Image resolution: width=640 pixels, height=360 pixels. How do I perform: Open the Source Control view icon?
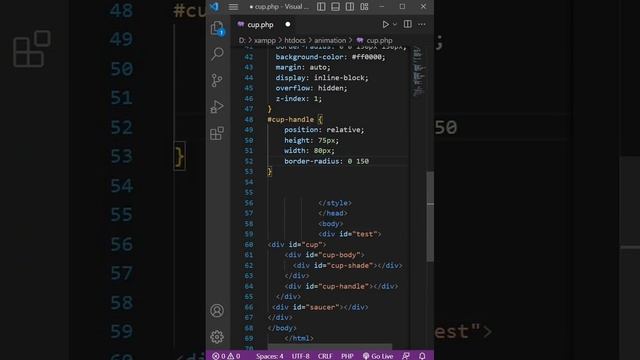pos(217,80)
